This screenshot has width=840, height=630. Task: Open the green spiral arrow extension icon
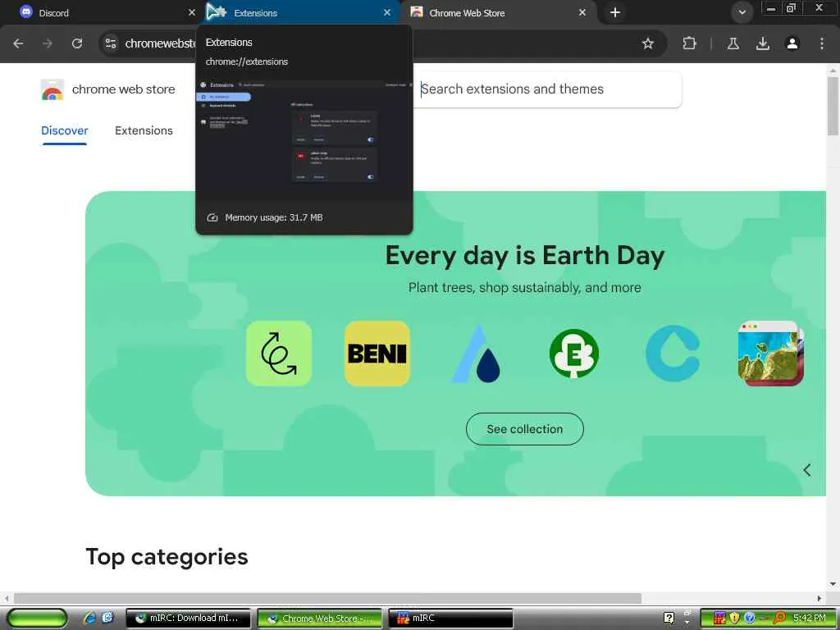(x=279, y=354)
